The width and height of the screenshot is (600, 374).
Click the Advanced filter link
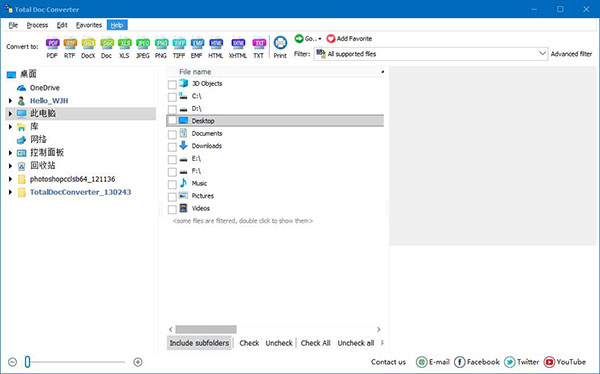pos(571,54)
